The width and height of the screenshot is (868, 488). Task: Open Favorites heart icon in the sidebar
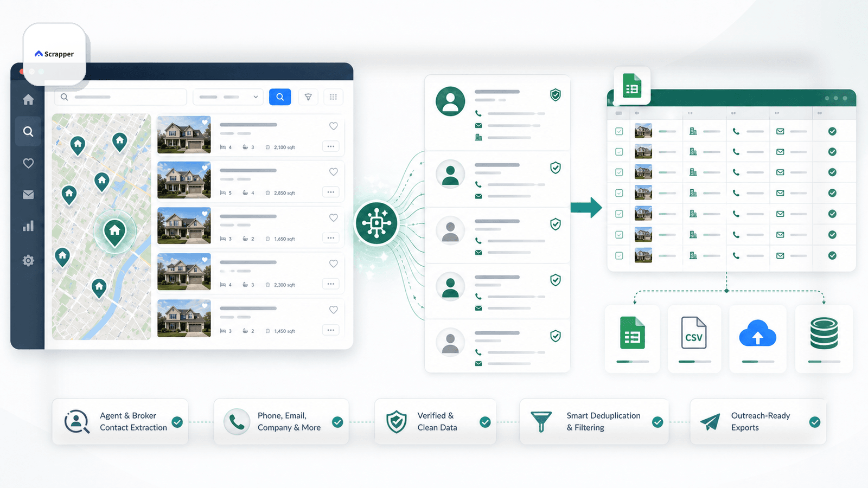[x=28, y=163]
